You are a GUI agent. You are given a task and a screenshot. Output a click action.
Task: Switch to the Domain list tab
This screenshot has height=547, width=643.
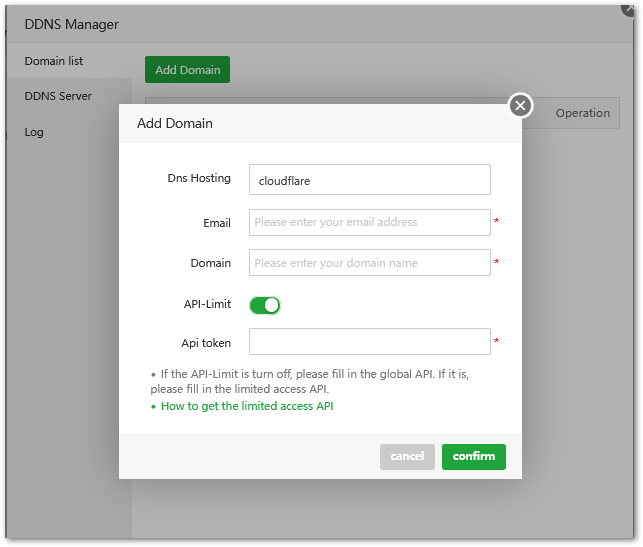pyautogui.click(x=54, y=61)
